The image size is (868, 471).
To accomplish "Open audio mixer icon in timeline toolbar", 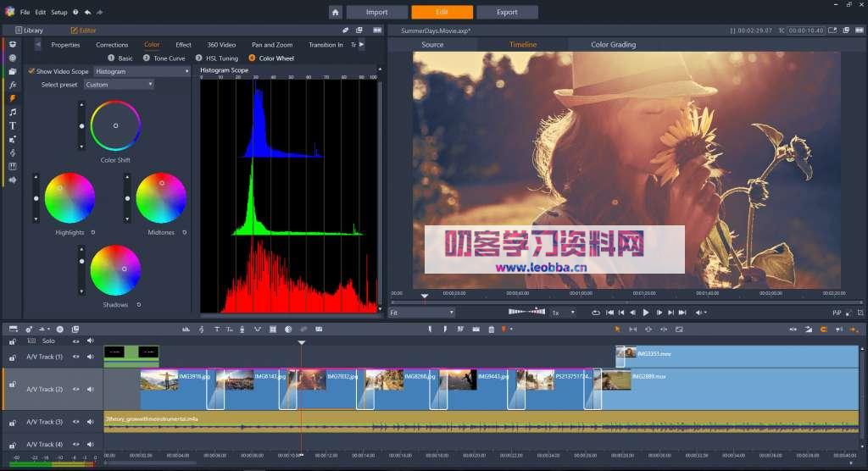I will (x=186, y=330).
